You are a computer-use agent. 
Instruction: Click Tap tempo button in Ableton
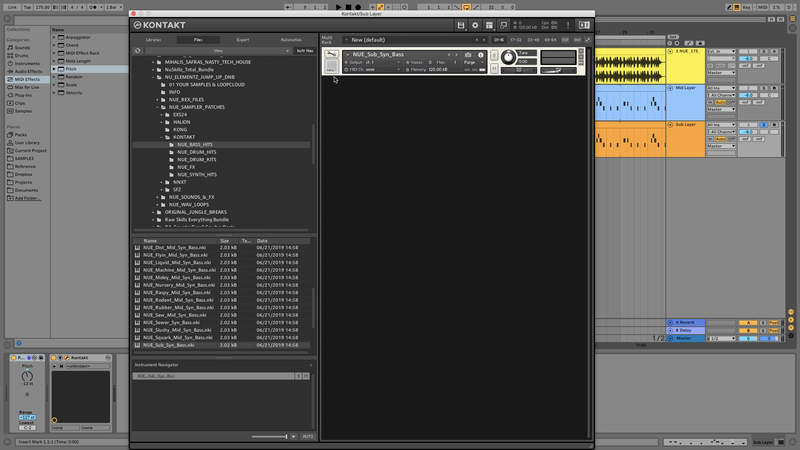tap(28, 7)
